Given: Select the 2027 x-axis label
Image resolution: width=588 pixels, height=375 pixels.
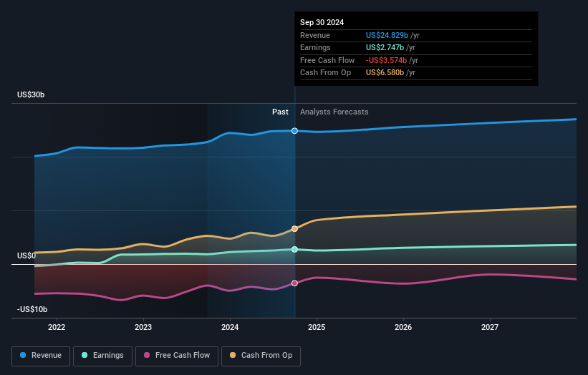Looking at the screenshot, I should [x=490, y=328].
